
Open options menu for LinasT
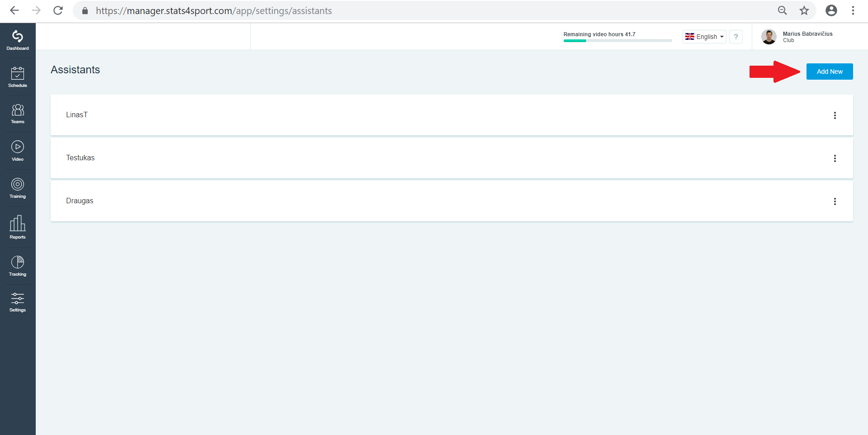pyautogui.click(x=835, y=115)
